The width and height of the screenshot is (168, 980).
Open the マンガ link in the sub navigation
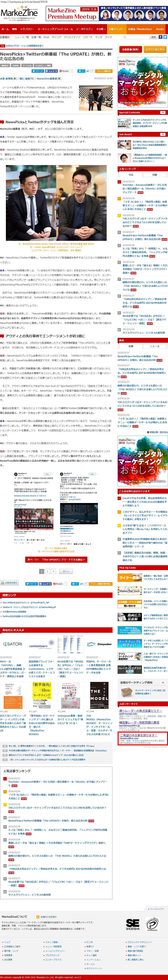tap(99, 37)
